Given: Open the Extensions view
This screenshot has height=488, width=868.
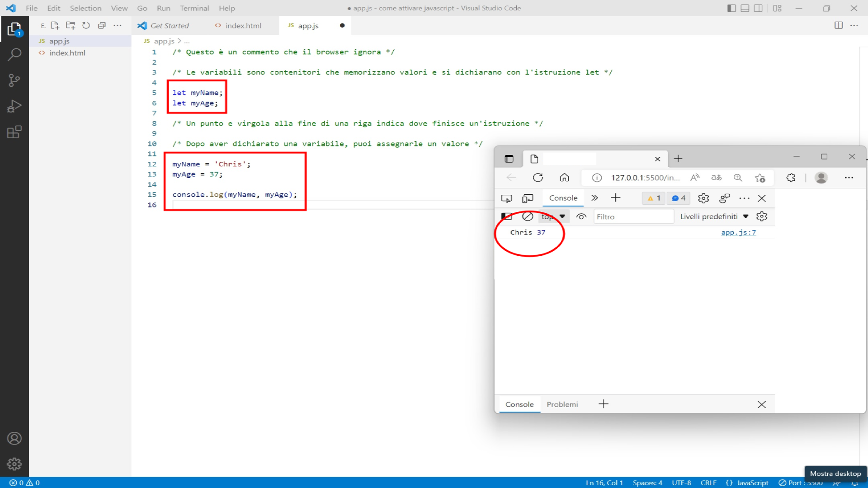Looking at the screenshot, I should coord(14,132).
